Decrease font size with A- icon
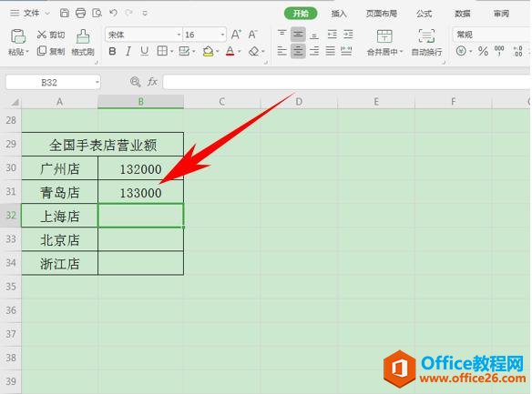 [252, 35]
